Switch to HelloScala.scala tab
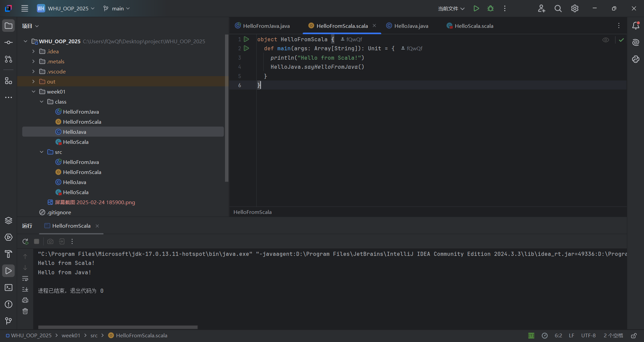 coord(470,26)
